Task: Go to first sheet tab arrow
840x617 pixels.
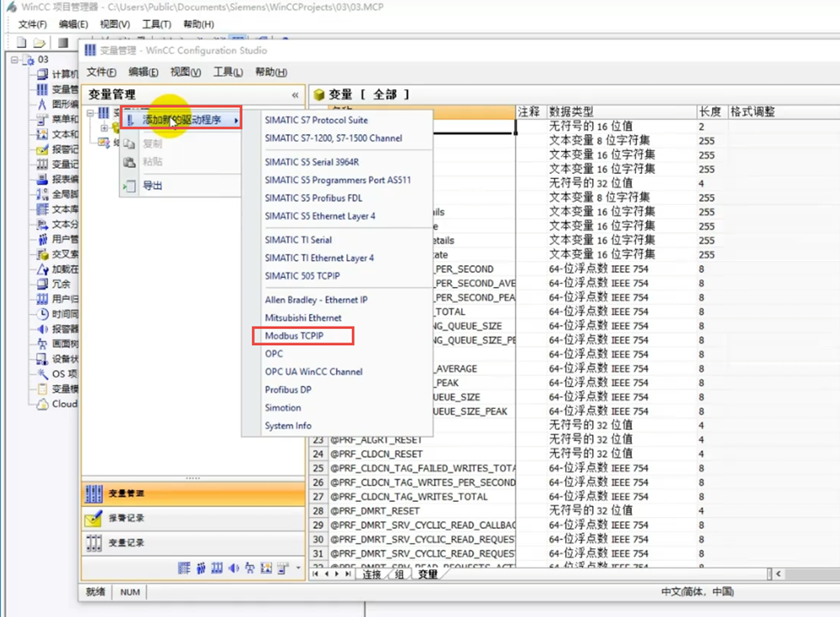Action: tap(316, 573)
